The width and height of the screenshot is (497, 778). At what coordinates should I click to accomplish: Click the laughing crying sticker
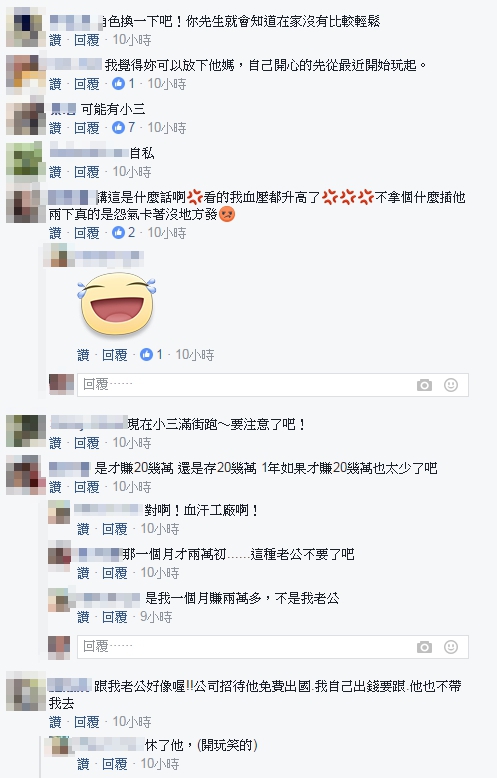coord(117,304)
